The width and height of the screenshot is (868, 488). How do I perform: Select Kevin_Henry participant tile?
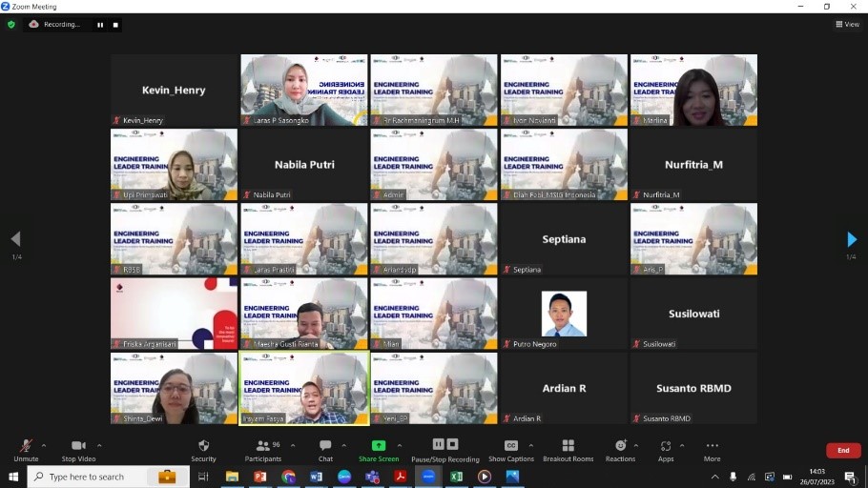[174, 91]
